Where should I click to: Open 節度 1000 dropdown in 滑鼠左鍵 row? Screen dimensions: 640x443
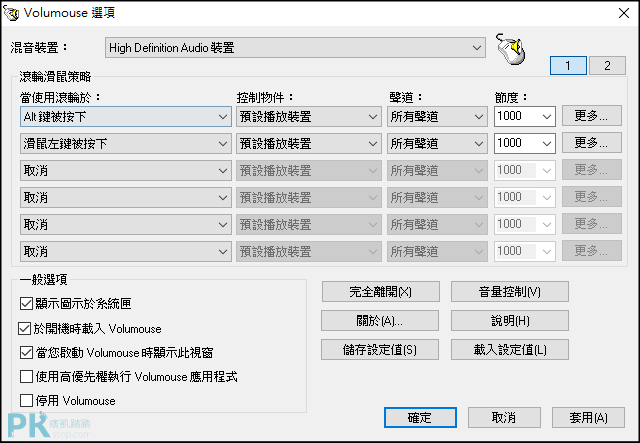pos(524,143)
